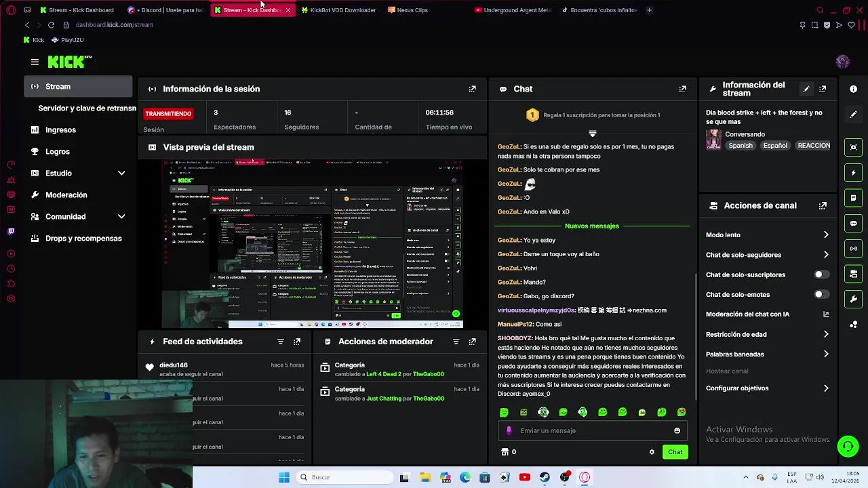
Task: Pop out the Información del stream panel
Action: click(x=823, y=89)
